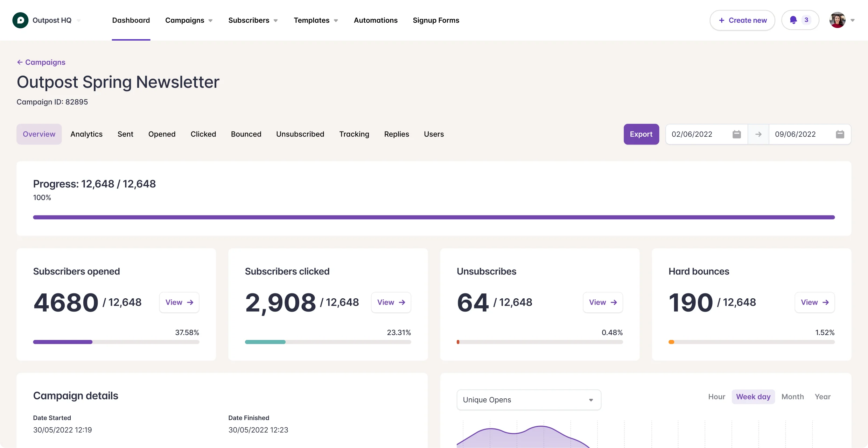The height and width of the screenshot is (448, 868).
Task: View subscribers who clicked
Action: pyautogui.click(x=391, y=303)
